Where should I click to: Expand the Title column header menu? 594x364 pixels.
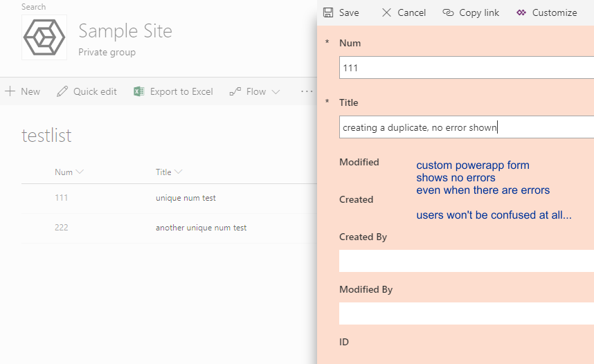click(179, 172)
